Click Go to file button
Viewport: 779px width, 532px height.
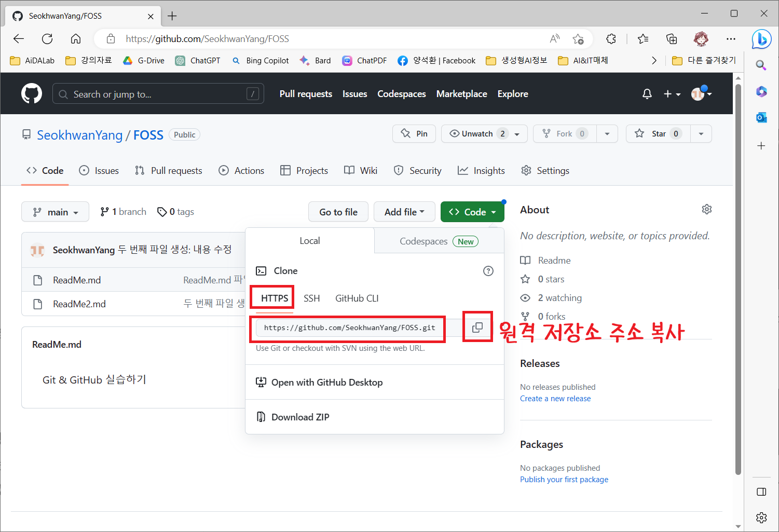(x=338, y=212)
